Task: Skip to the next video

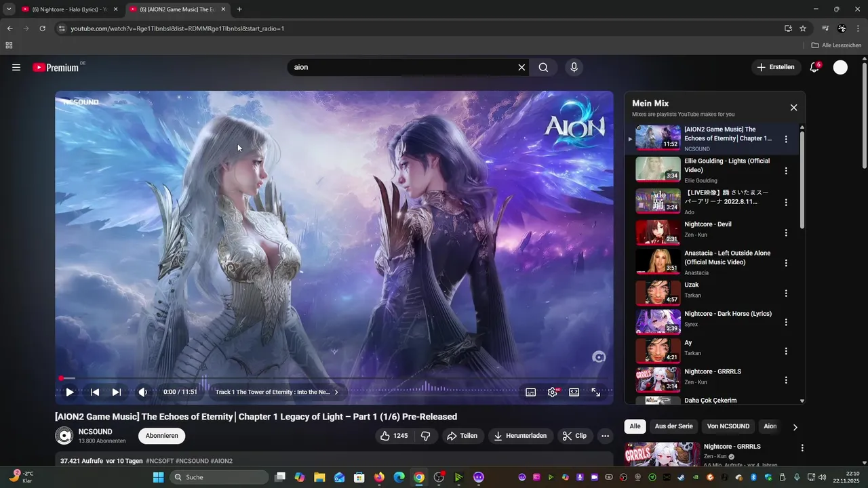Action: pyautogui.click(x=116, y=392)
